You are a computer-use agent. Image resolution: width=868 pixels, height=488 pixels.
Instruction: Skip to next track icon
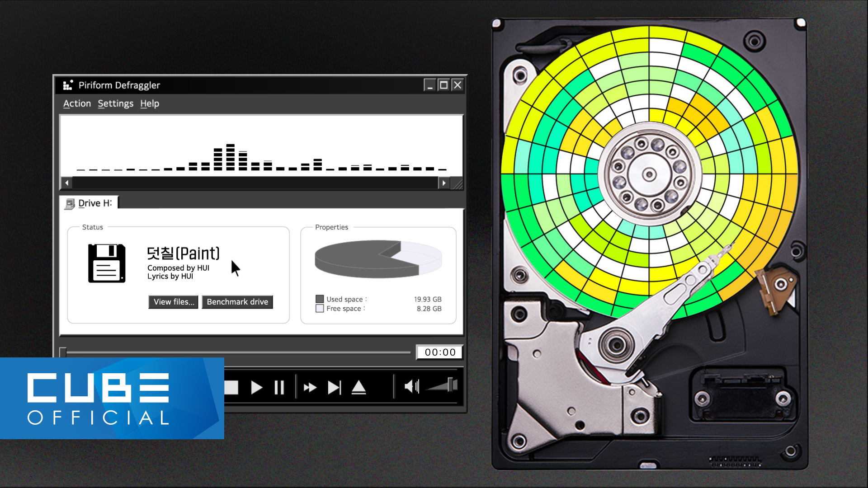point(334,388)
